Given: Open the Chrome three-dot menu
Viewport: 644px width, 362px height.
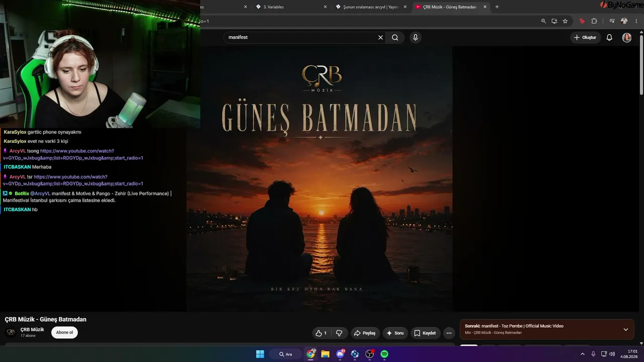Looking at the screenshot, I should point(635,21).
